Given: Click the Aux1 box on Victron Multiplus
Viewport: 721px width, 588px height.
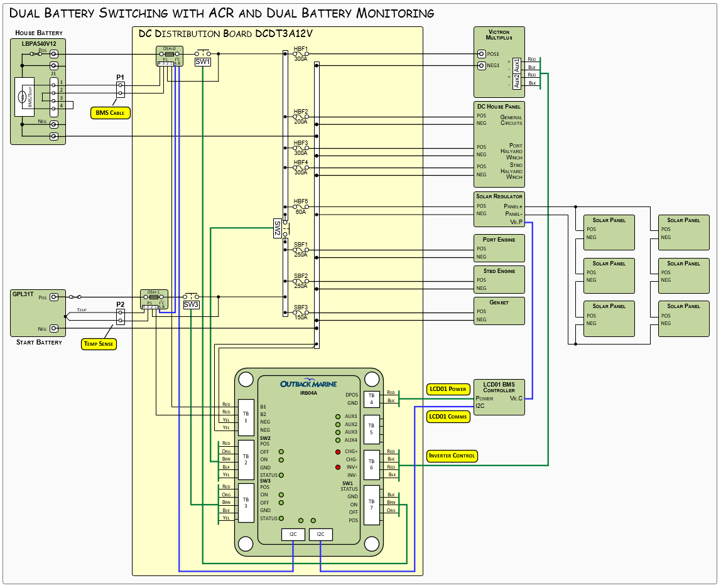Looking at the screenshot, I should click(517, 65).
